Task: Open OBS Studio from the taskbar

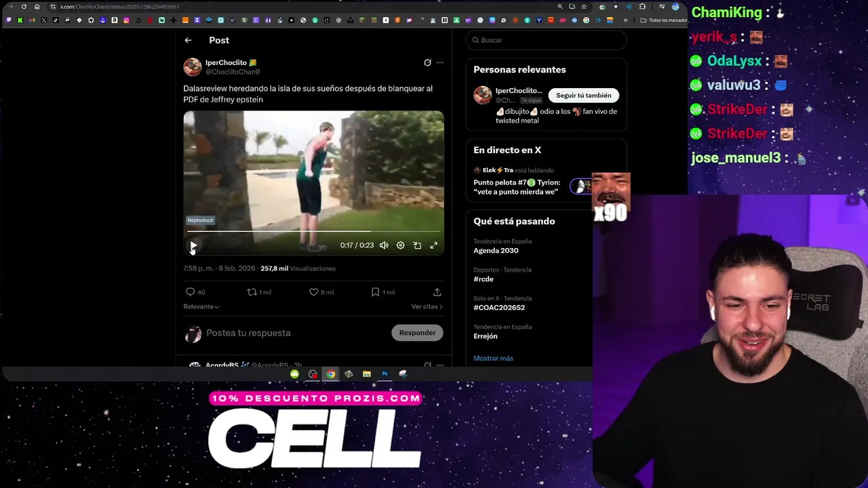Action: tap(313, 374)
